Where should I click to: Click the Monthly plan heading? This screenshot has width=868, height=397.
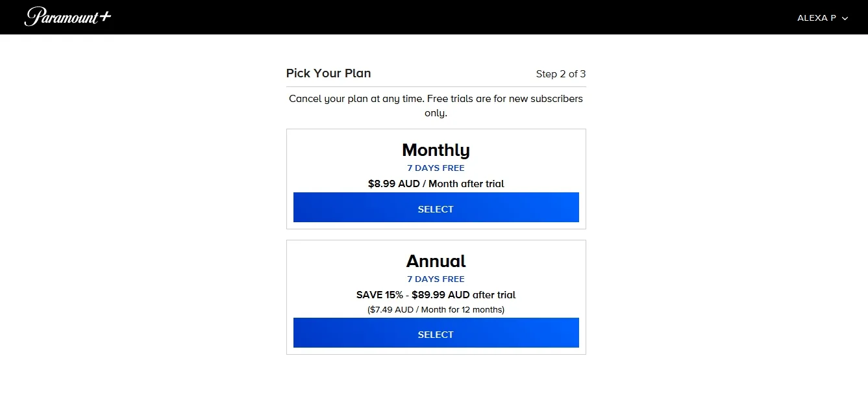pos(436,150)
